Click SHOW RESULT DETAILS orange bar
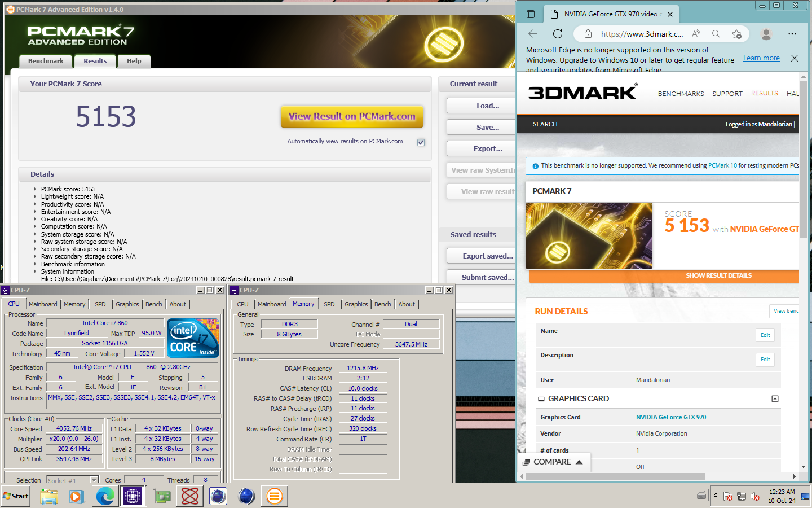812x508 pixels. pyautogui.click(x=664, y=275)
